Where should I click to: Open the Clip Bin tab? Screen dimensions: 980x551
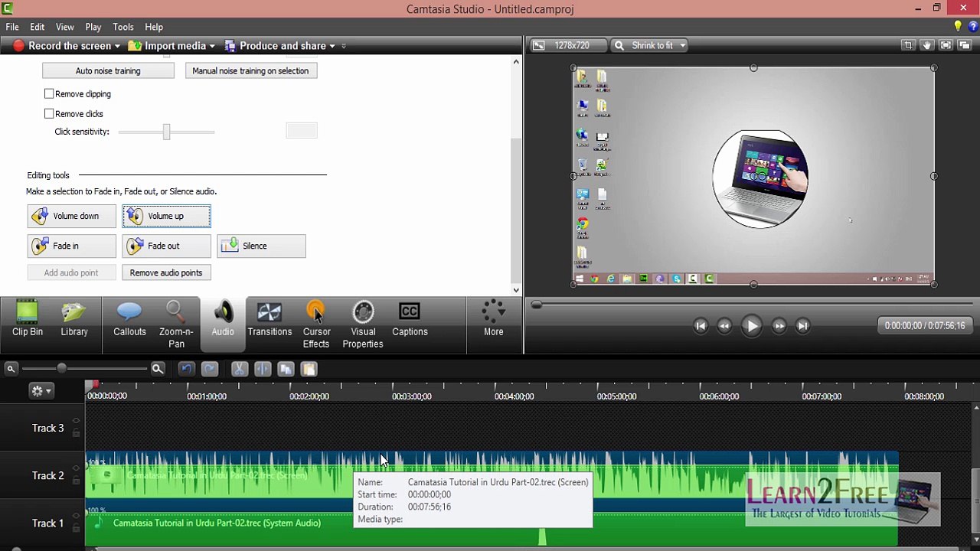pyautogui.click(x=27, y=318)
